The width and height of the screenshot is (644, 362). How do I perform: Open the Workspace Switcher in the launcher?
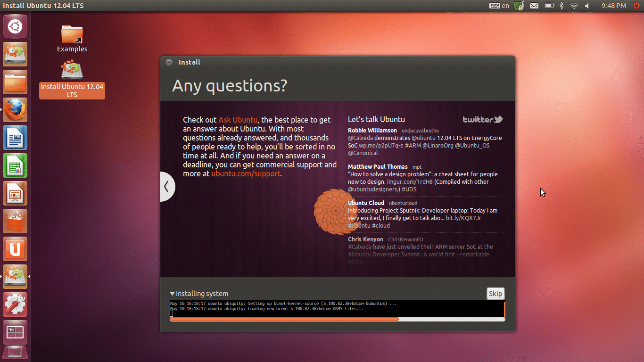point(16,332)
